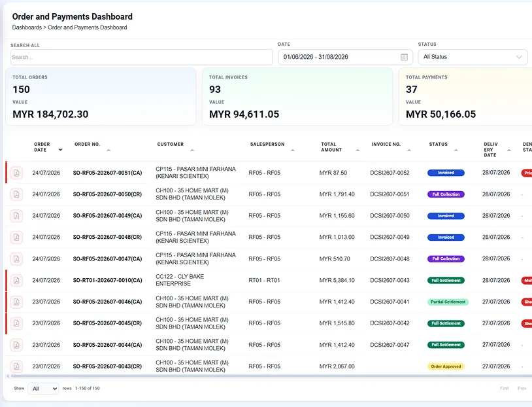532x407 pixels.
Task: Select amount MYR 5,384.10
Action: coord(337,280)
